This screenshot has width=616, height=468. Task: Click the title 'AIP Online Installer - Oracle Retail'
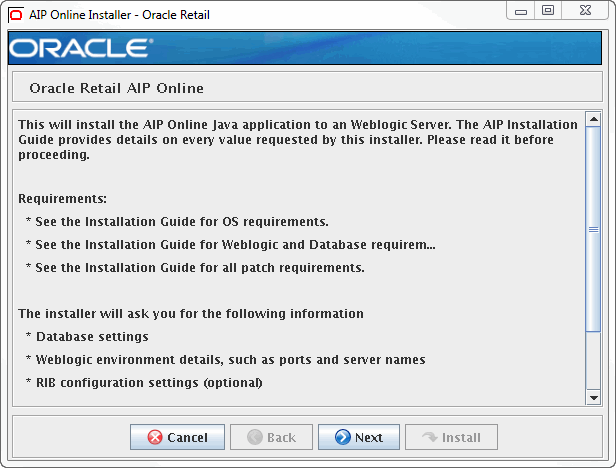(x=119, y=15)
